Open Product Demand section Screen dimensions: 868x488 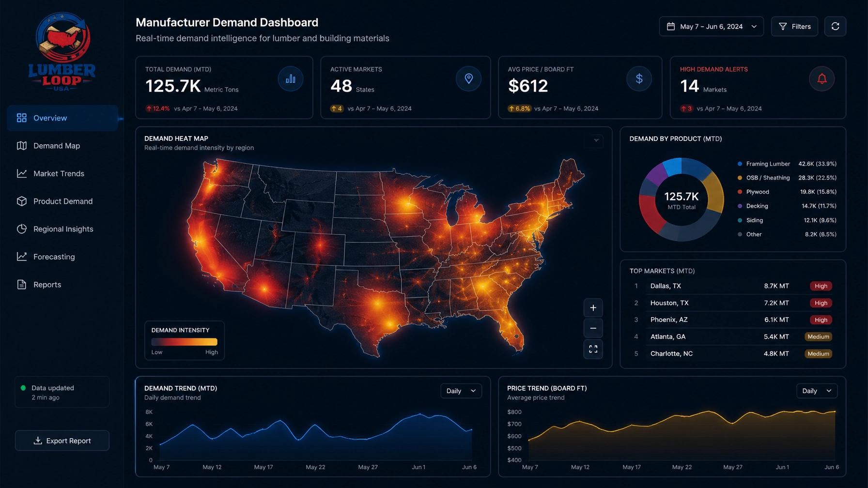pos(62,201)
